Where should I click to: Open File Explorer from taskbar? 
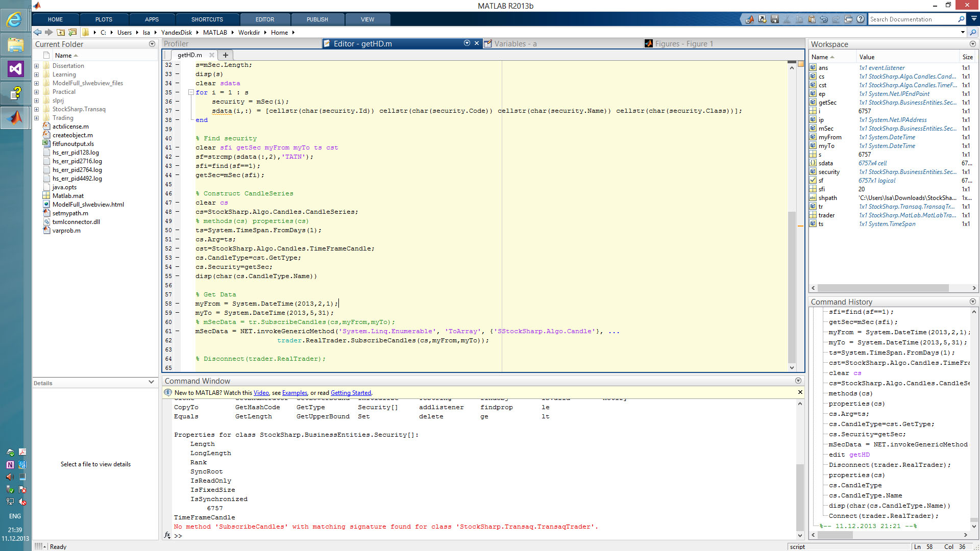pyautogui.click(x=15, y=45)
